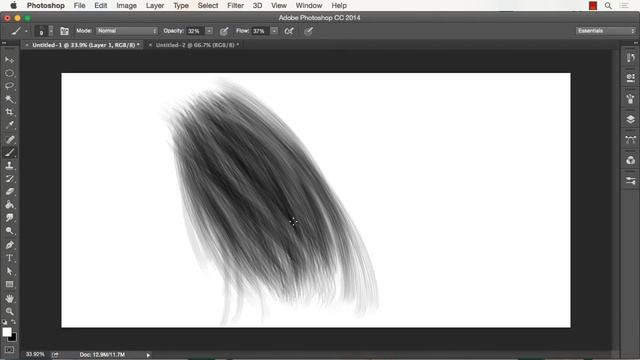Select the Pen tool

click(x=9, y=245)
